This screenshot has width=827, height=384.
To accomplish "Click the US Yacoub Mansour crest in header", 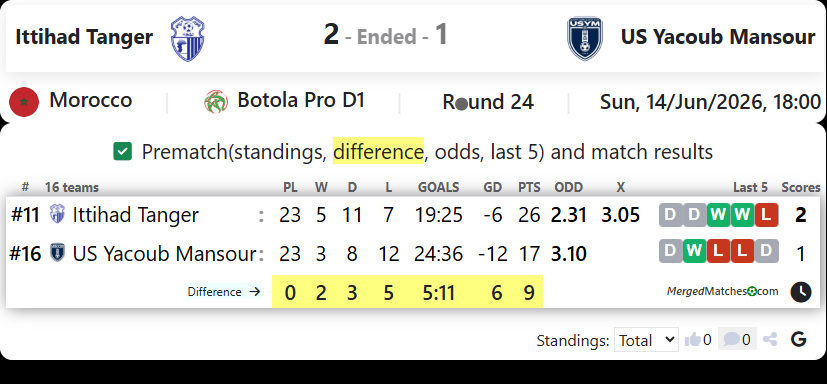I will [x=585, y=39].
